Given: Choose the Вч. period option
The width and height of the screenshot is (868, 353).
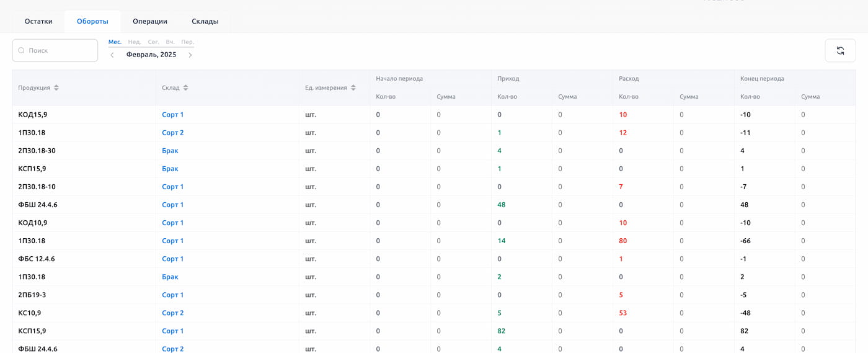Looking at the screenshot, I should click(x=170, y=42).
